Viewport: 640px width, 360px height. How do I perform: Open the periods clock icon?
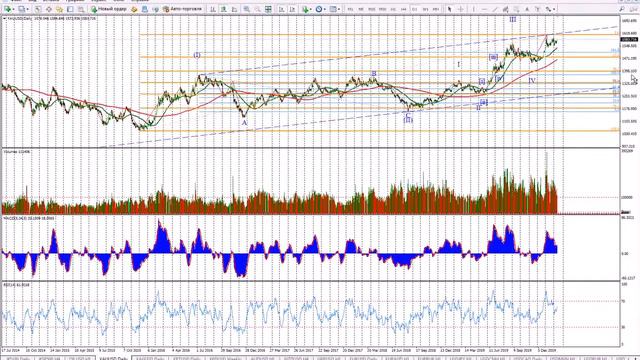[319, 9]
